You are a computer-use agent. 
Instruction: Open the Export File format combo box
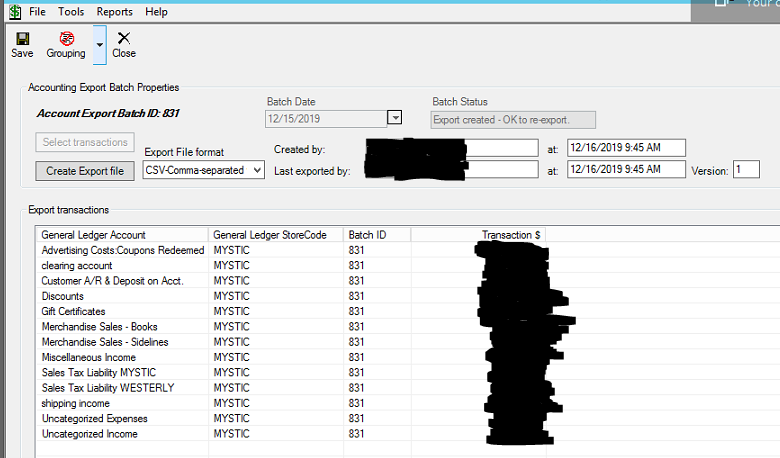tap(203, 170)
